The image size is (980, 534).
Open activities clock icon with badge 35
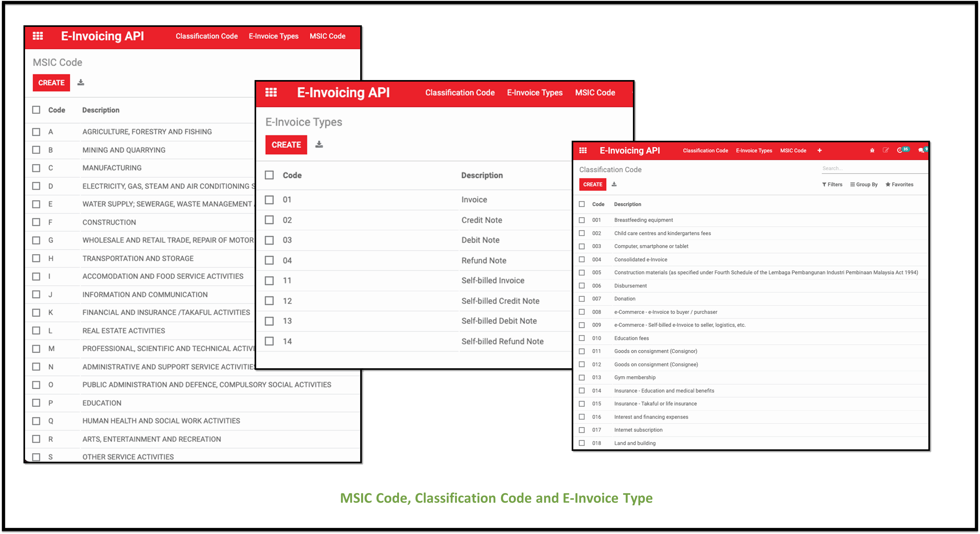coord(903,150)
